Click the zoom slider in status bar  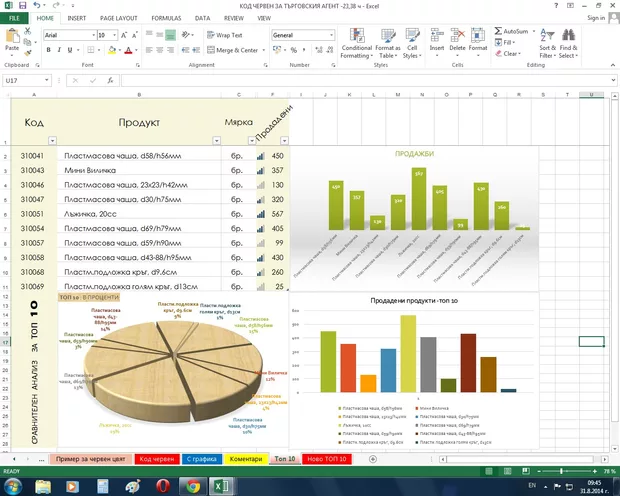click(x=562, y=470)
